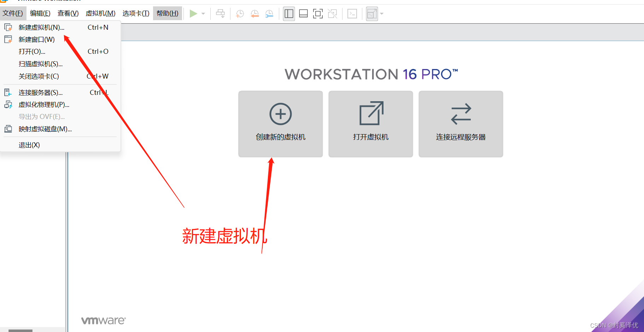Screen dimensions: 644x332
Task: Open the power options dropdown arrow
Action: 203,14
